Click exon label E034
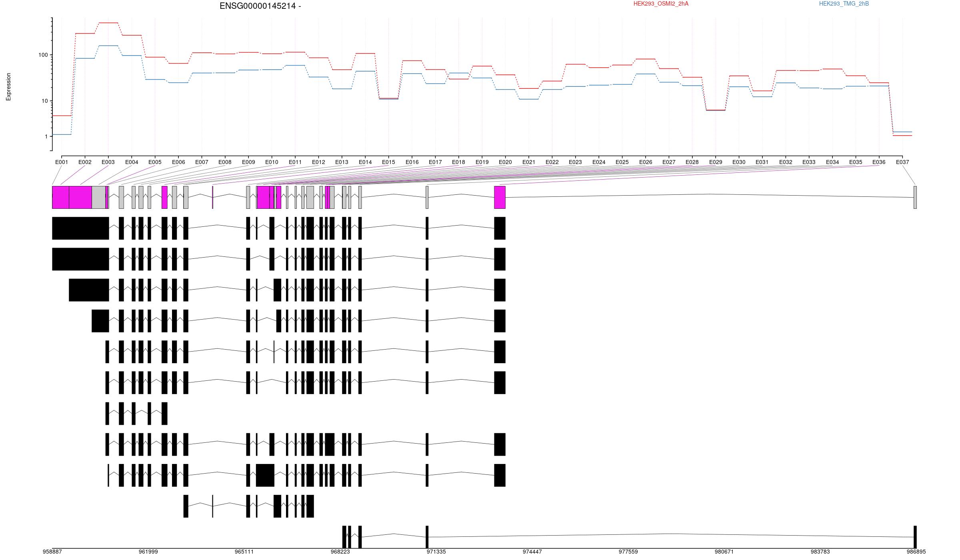Image resolution: width=960 pixels, height=560 pixels. point(832,162)
